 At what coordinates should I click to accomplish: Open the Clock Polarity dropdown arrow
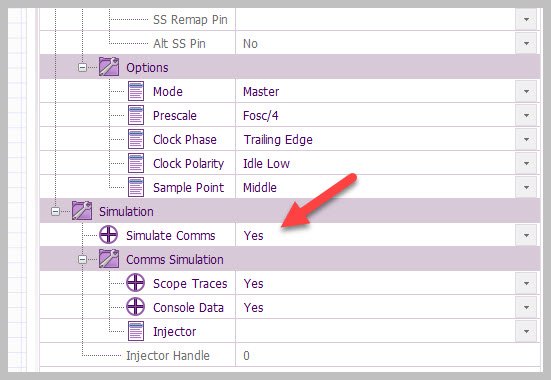(x=526, y=163)
